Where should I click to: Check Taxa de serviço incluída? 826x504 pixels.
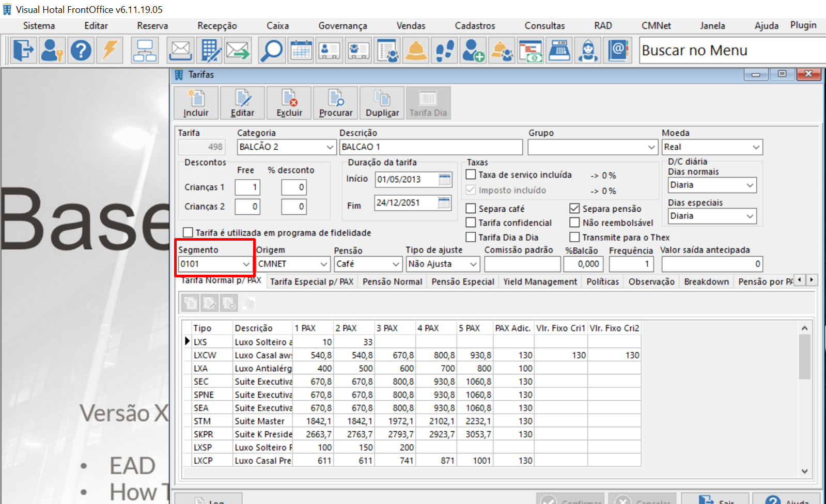tap(471, 175)
